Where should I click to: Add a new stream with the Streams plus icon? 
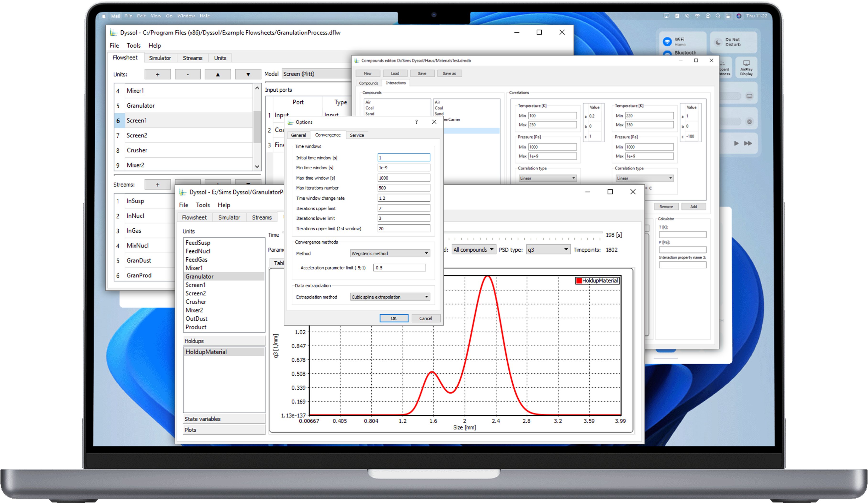pyautogui.click(x=157, y=185)
